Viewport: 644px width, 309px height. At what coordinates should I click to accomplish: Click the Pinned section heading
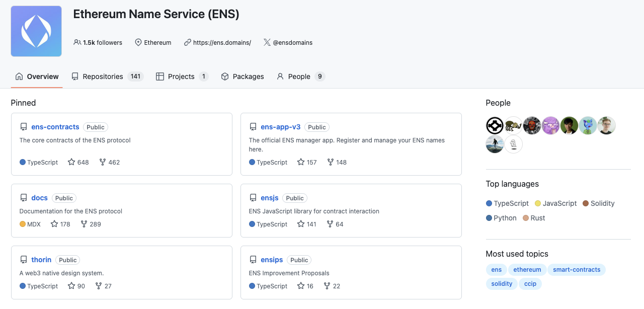pos(23,103)
